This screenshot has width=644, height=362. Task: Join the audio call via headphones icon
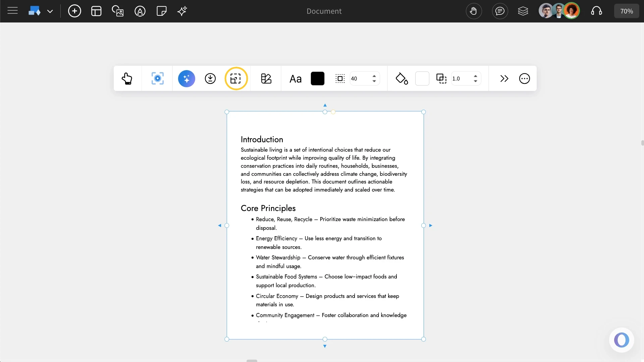coord(597,11)
